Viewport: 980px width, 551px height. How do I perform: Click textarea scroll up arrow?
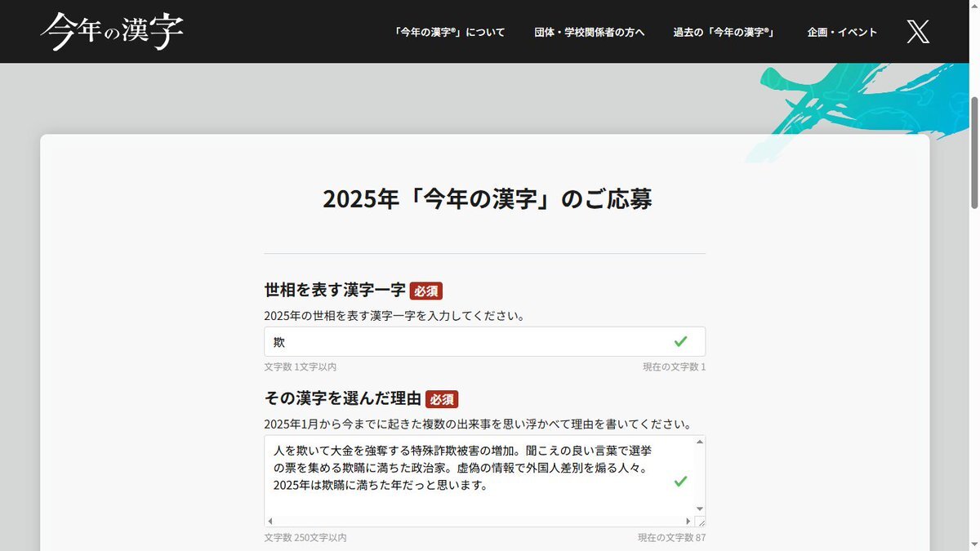click(x=699, y=442)
